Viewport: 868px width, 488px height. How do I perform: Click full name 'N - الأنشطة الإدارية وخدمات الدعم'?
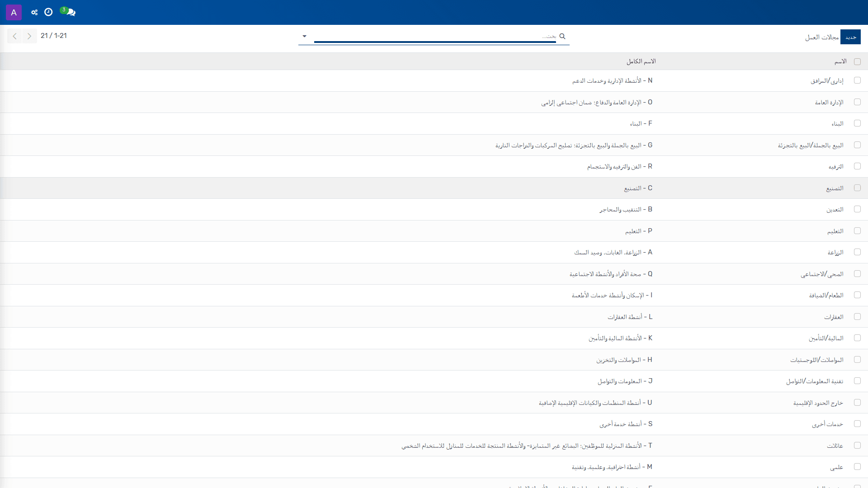click(x=612, y=81)
